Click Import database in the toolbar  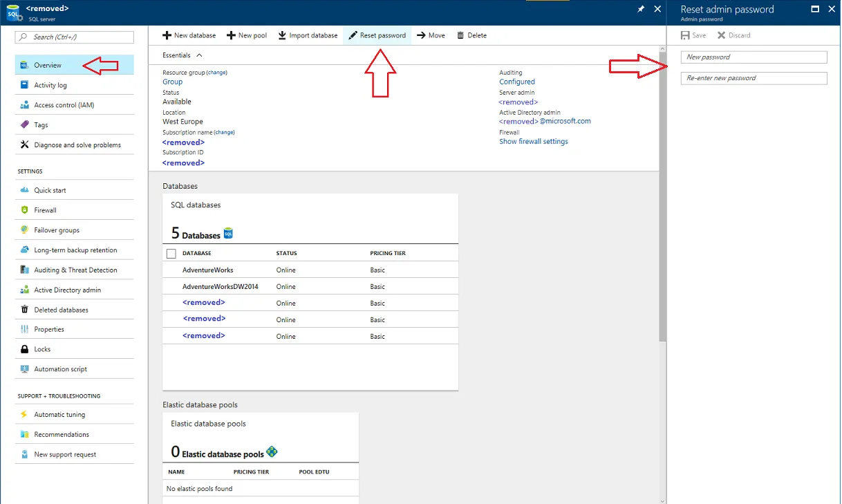[x=308, y=35]
